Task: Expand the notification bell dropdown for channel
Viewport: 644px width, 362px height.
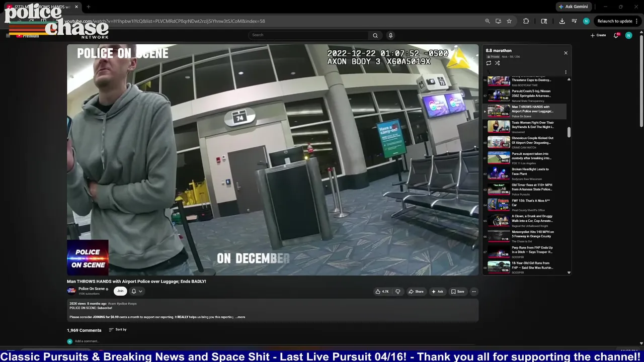Action: (137, 291)
